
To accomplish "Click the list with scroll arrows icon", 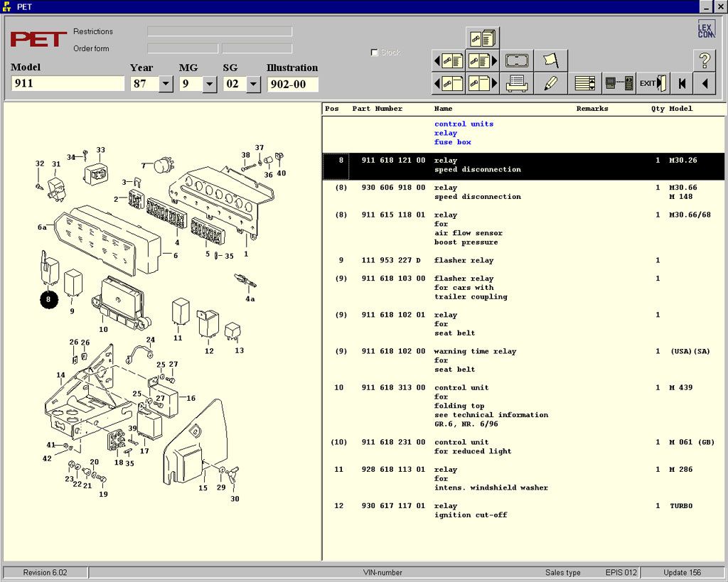I will pyautogui.click(x=585, y=83).
